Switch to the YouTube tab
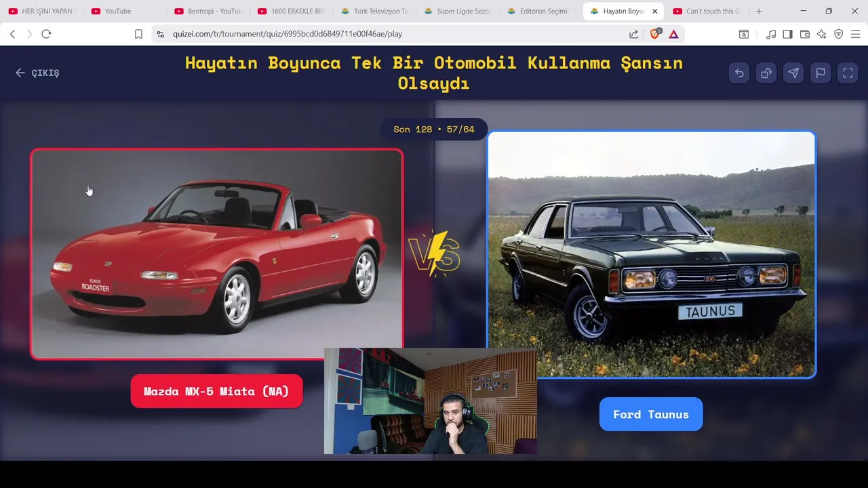868x488 pixels. 125,11
